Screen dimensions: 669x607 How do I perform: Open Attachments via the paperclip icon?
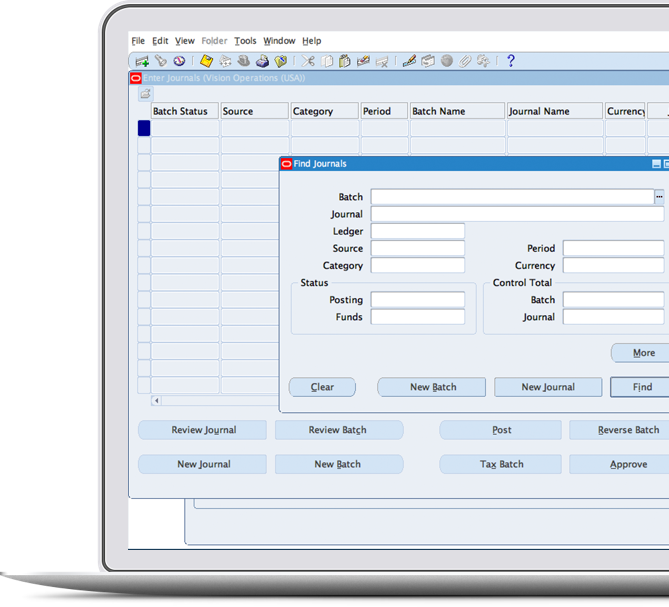[x=465, y=61]
